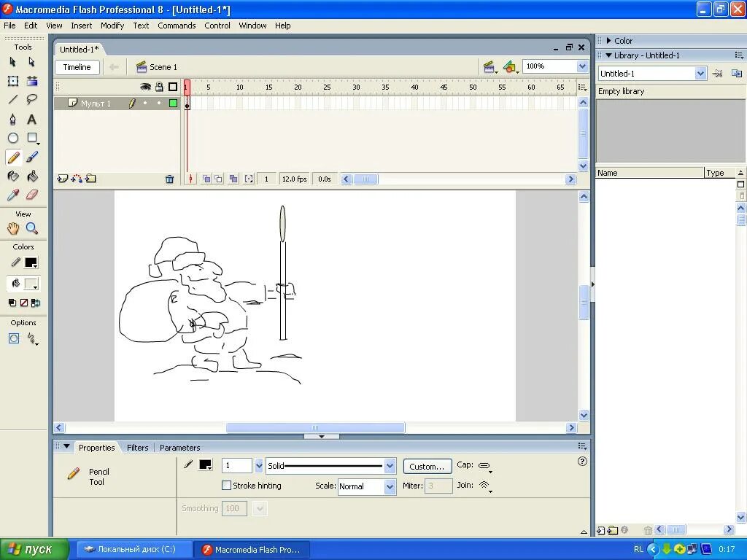
Task: Select the Lasso tool
Action: pos(32,99)
